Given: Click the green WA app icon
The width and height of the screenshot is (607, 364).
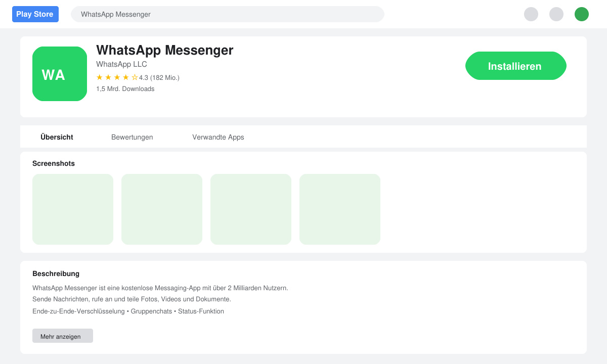Looking at the screenshot, I should (60, 74).
